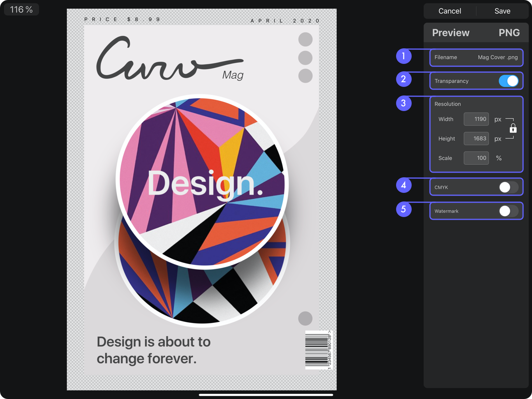Screen dimensions: 532x399
Task: Turn off the Transparancy switch
Action: coord(509,81)
